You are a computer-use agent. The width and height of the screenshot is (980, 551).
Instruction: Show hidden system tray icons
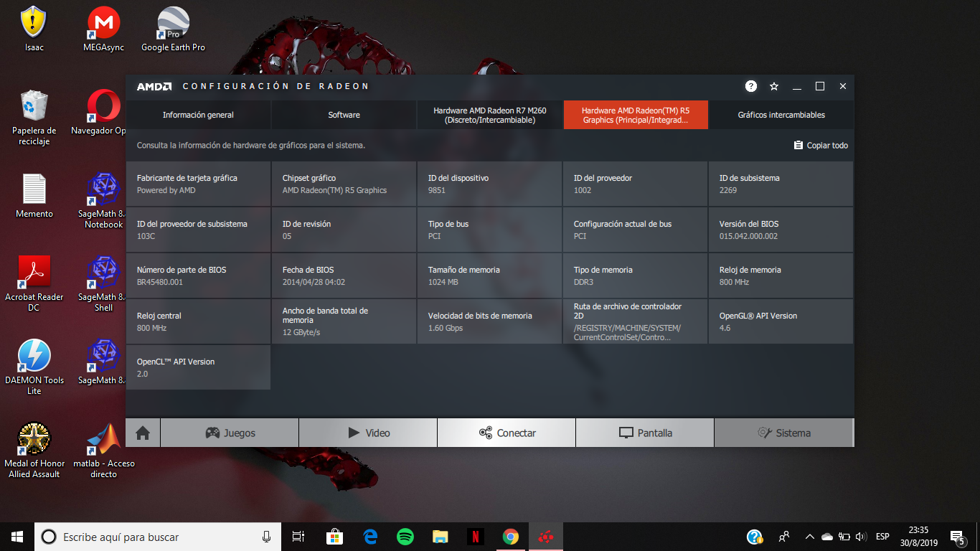(x=810, y=537)
